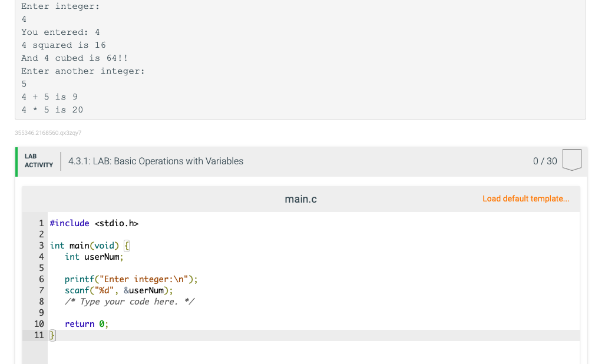Click the lab title 4.3.1 Basic Operations
This screenshot has height=364, width=595.
coord(156,161)
